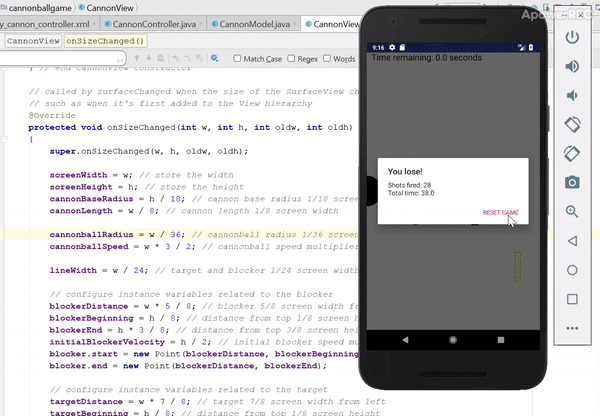Viewport: 600px width, 416px height.
Task: Click 'Total time: 38.0' text in dialog
Action: point(411,193)
